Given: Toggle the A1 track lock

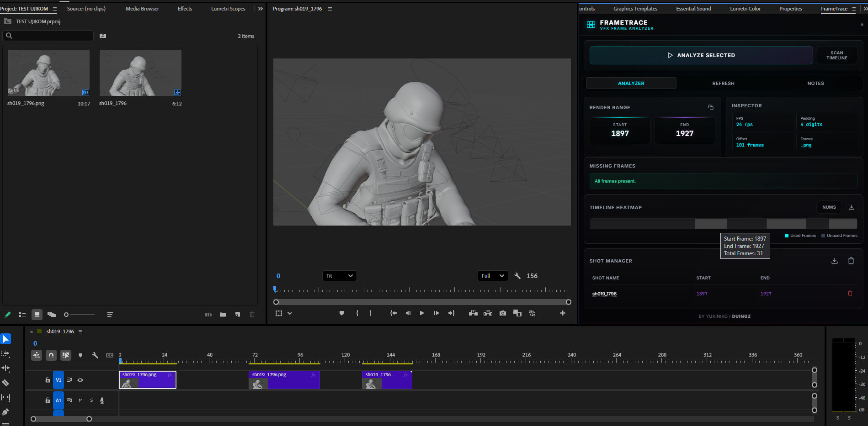Looking at the screenshot, I should [48, 400].
